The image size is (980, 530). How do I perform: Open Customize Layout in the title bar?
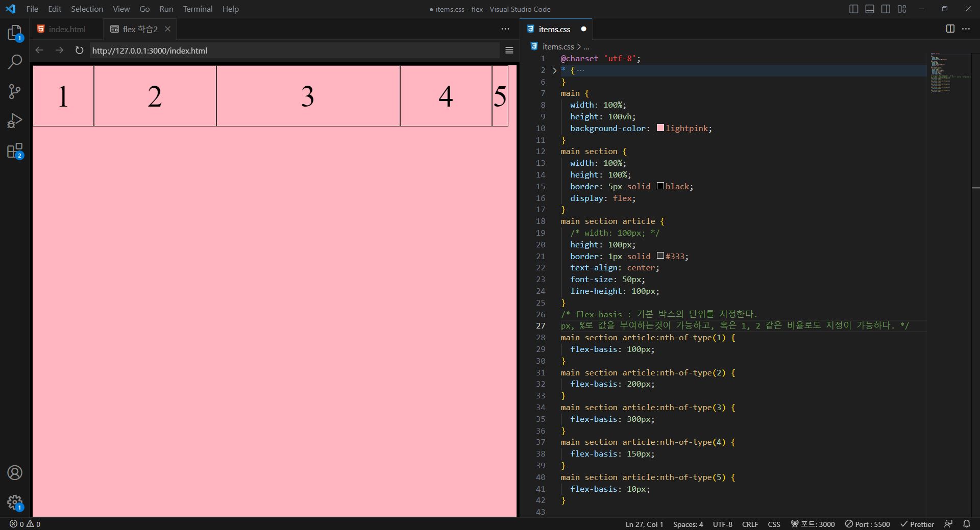tap(902, 9)
